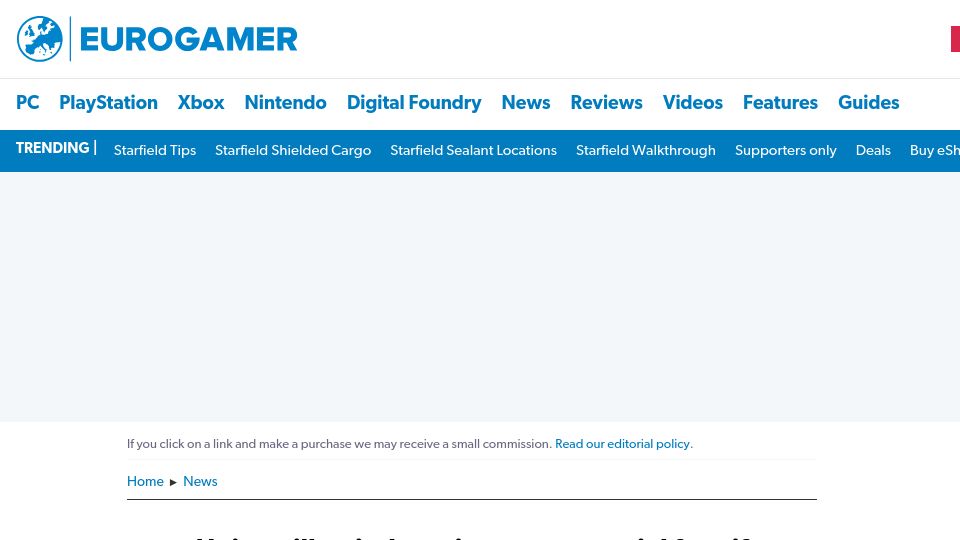
Task: Open the Features section
Action: [780, 102]
